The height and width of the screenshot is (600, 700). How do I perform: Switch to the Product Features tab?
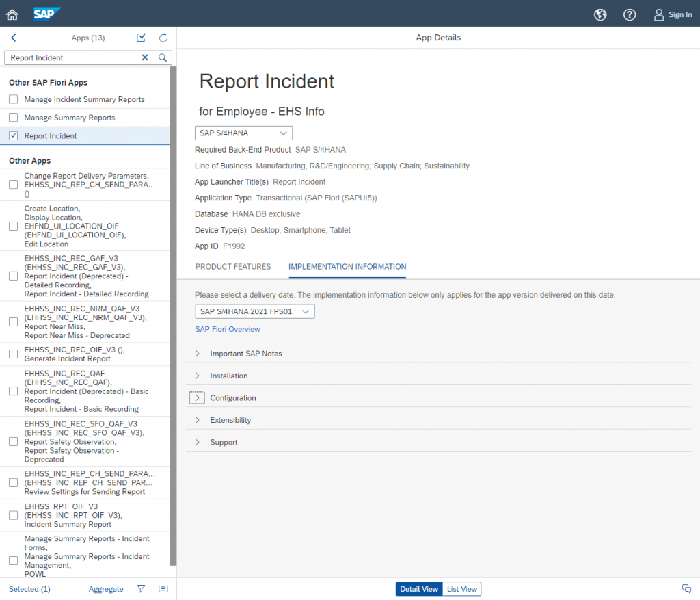pyautogui.click(x=233, y=267)
